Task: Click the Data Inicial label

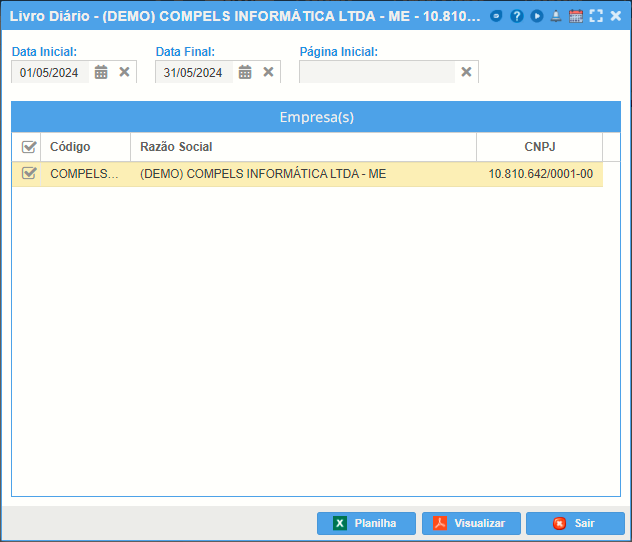Action: coord(44,52)
